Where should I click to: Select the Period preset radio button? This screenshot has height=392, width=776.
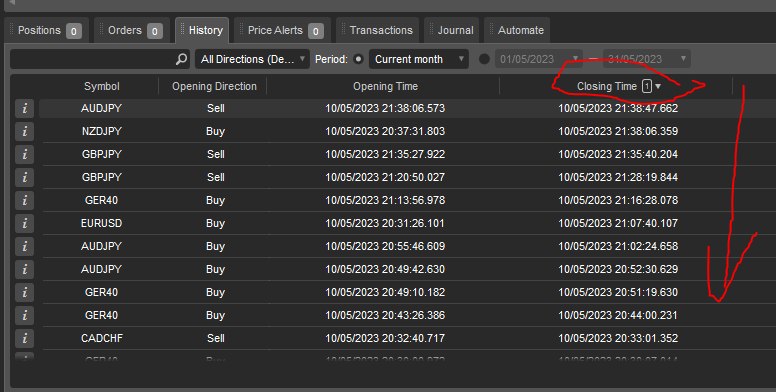point(358,59)
